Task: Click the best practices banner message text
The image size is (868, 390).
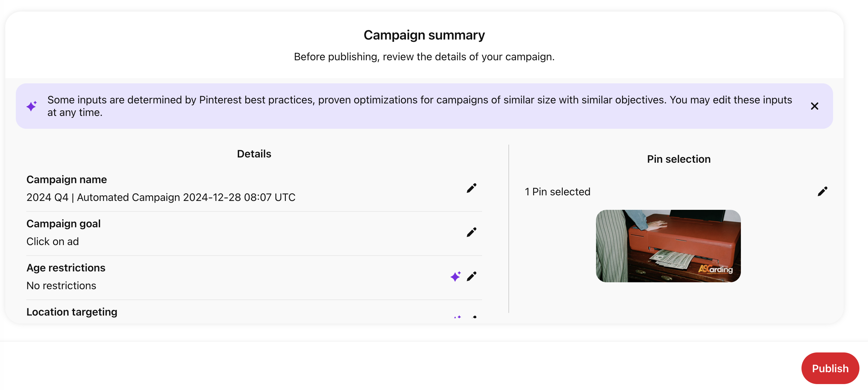Action: (420, 106)
